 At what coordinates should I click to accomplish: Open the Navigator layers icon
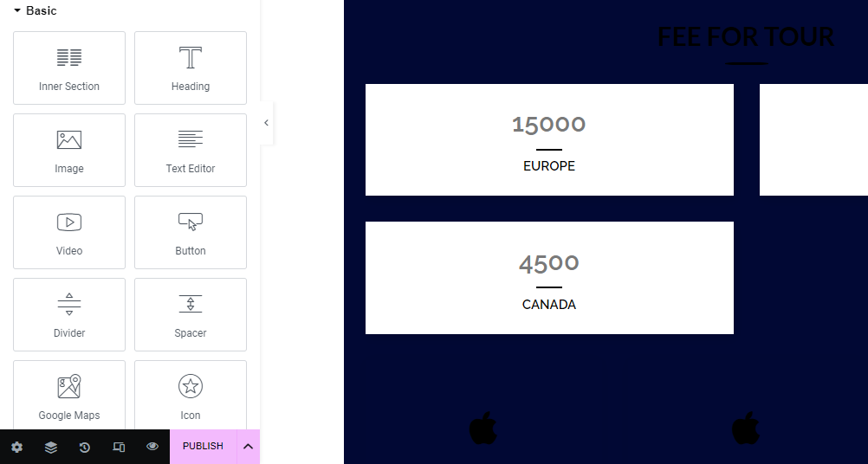(51, 448)
